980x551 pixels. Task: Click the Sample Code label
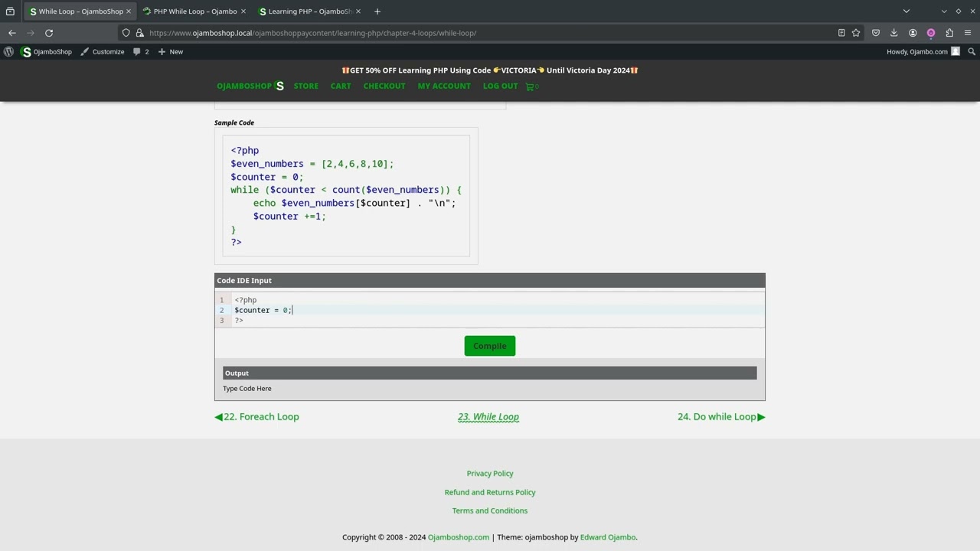point(234,122)
